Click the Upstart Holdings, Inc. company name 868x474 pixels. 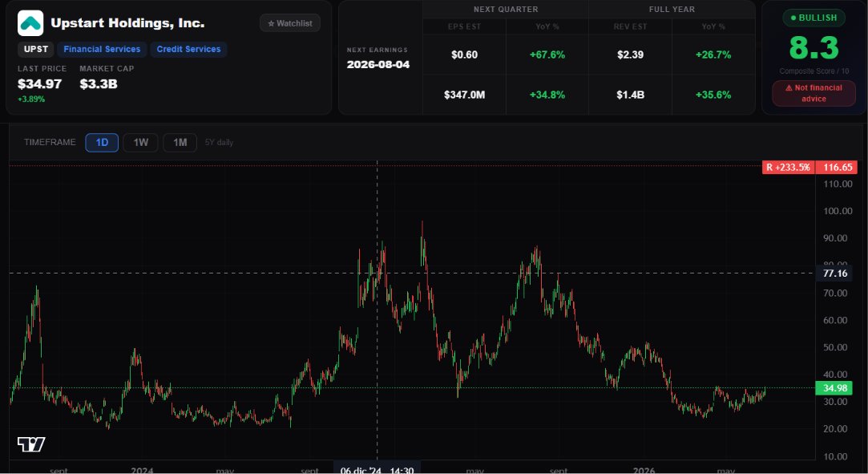tap(127, 23)
